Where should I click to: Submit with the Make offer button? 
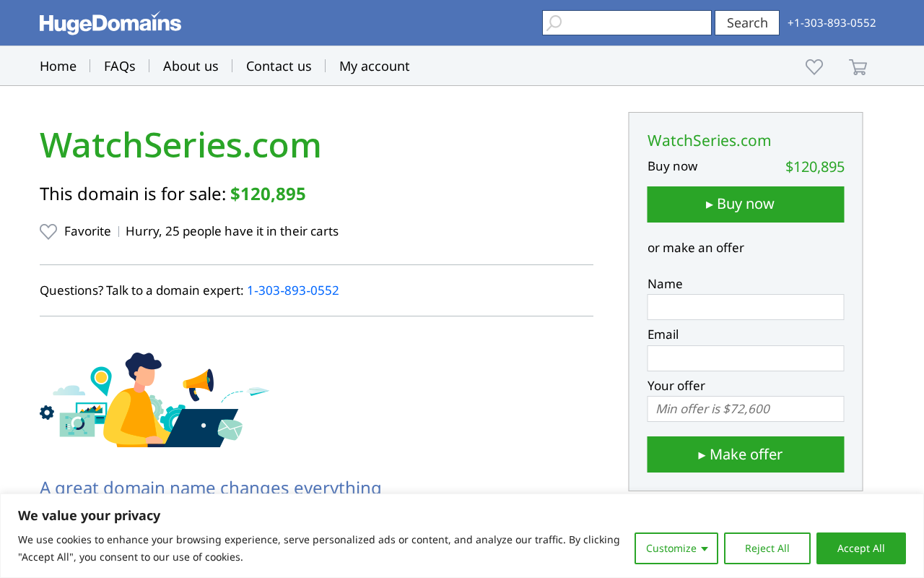click(x=746, y=454)
